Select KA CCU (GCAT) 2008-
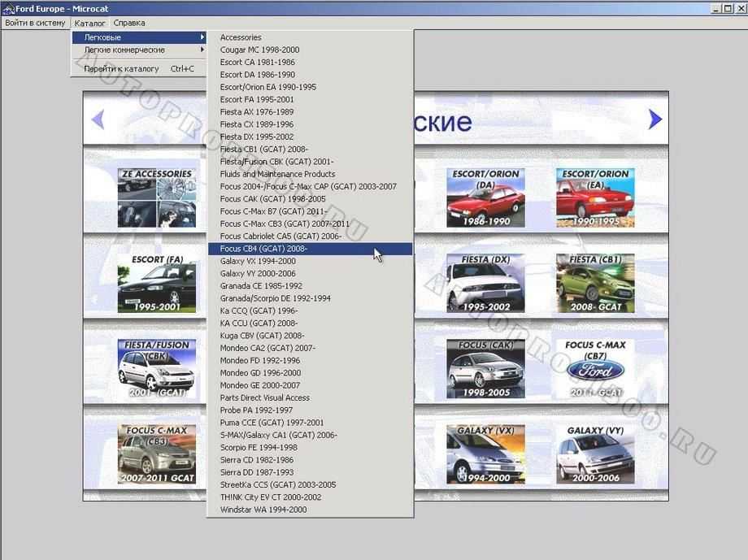 point(310,323)
